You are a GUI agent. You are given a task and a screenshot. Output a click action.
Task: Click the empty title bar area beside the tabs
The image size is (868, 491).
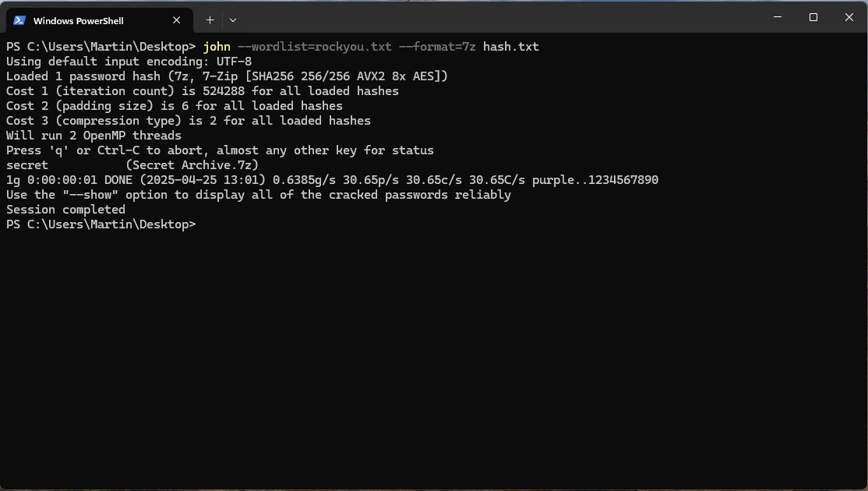tap(498, 17)
